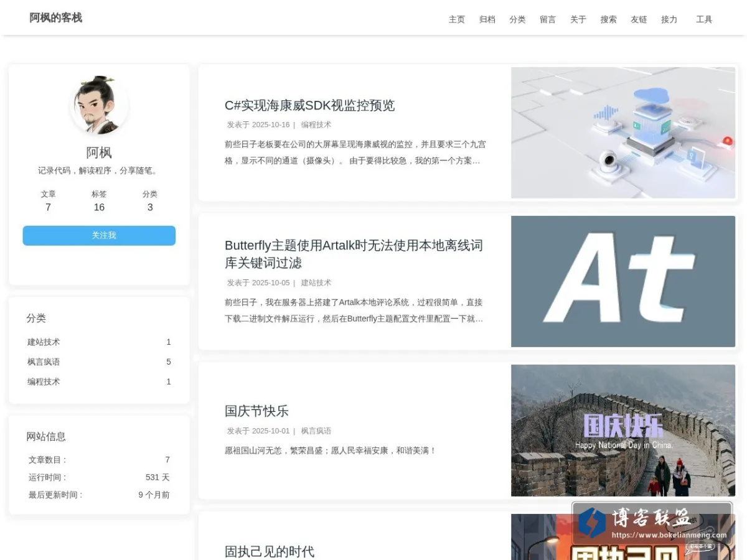Open the 留言 menu item
Viewport: 747px width, 560px height.
pos(548,19)
